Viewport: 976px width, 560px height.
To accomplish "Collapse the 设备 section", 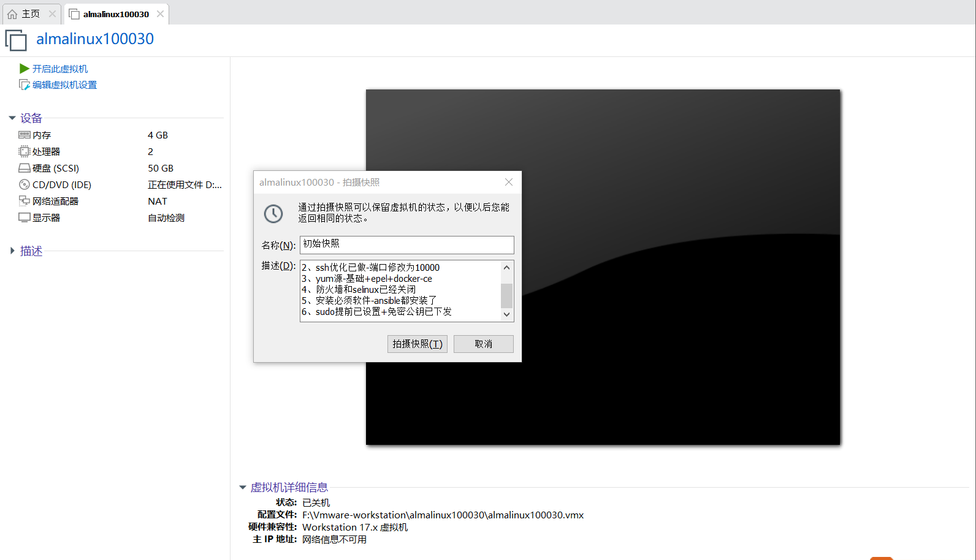I will tap(12, 118).
